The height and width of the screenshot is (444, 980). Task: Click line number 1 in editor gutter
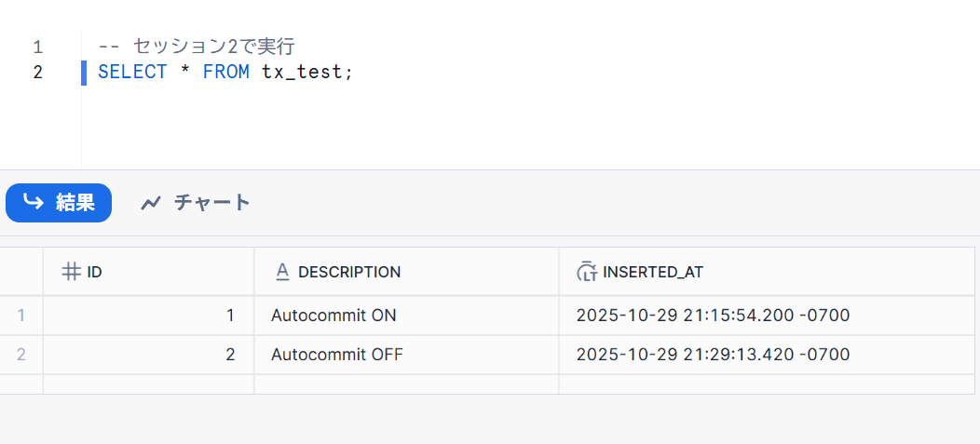(37, 47)
